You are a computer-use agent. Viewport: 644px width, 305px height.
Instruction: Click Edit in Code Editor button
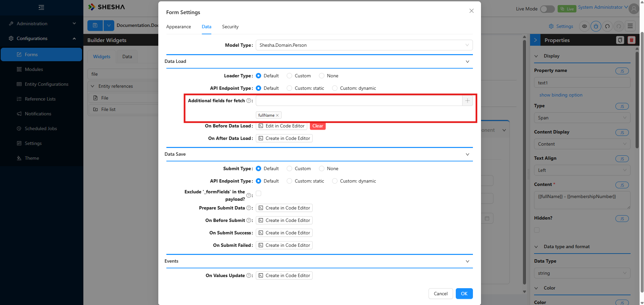[281, 126]
